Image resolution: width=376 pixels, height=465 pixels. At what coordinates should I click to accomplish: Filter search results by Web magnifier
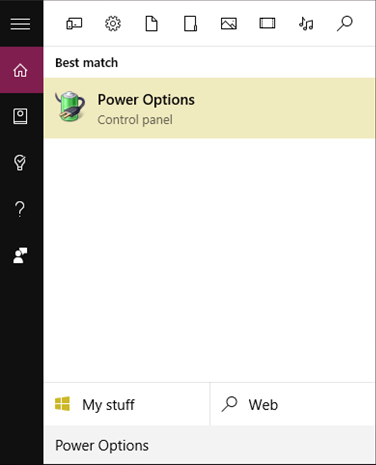(345, 24)
